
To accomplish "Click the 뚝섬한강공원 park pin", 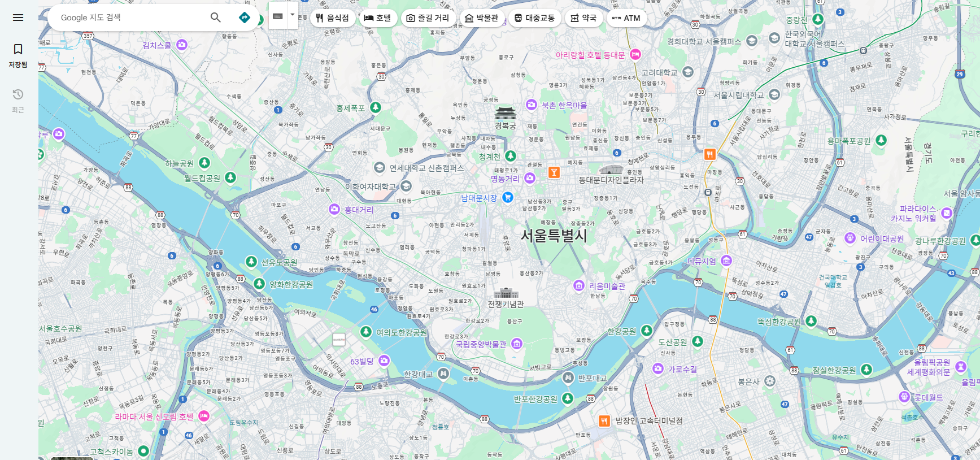I will coord(811,321).
